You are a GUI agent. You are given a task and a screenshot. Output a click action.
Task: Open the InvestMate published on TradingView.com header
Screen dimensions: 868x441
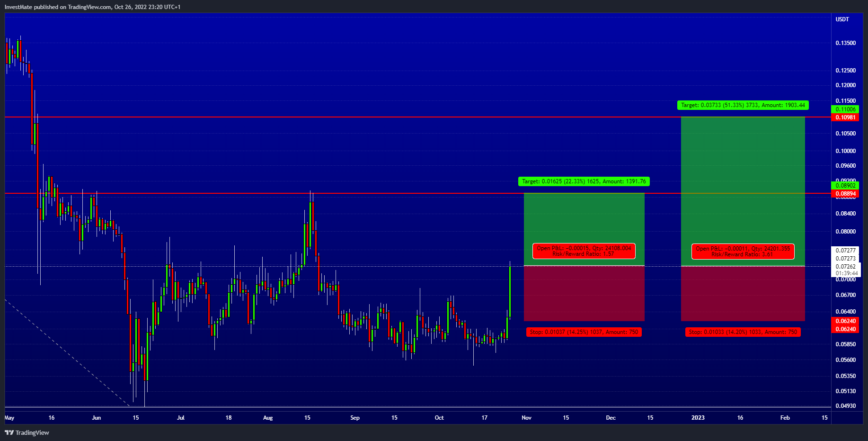click(x=93, y=7)
